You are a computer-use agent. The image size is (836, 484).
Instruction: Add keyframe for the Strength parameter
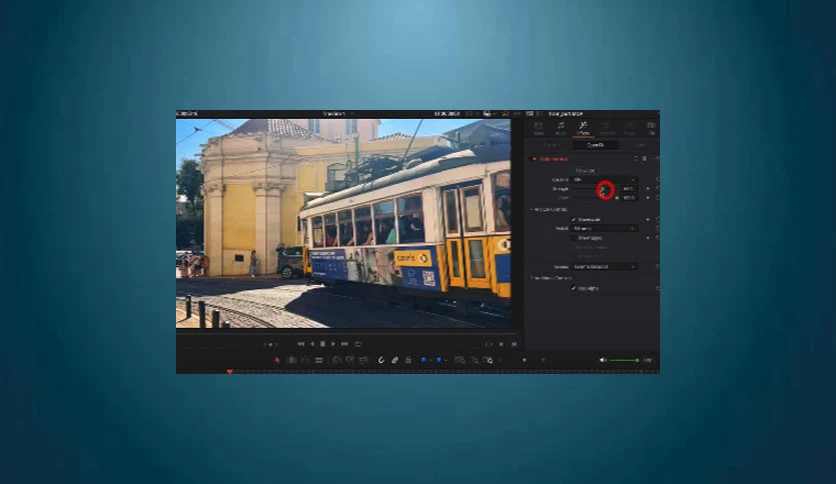click(648, 189)
